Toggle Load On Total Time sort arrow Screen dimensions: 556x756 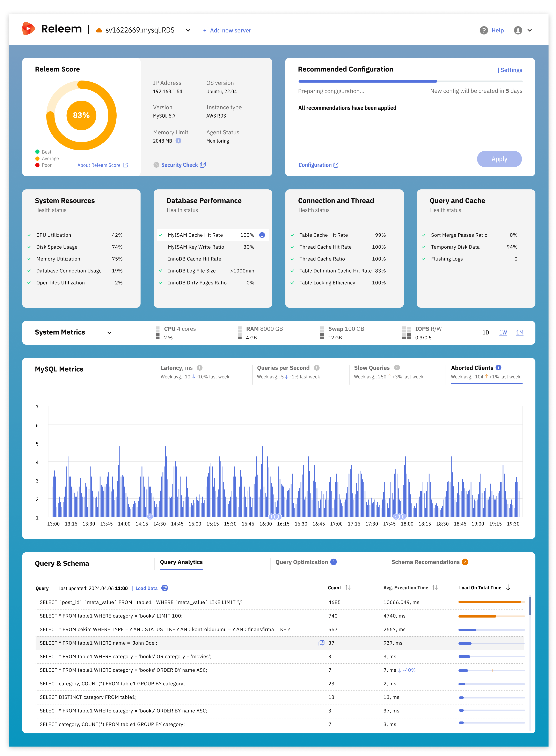508,588
